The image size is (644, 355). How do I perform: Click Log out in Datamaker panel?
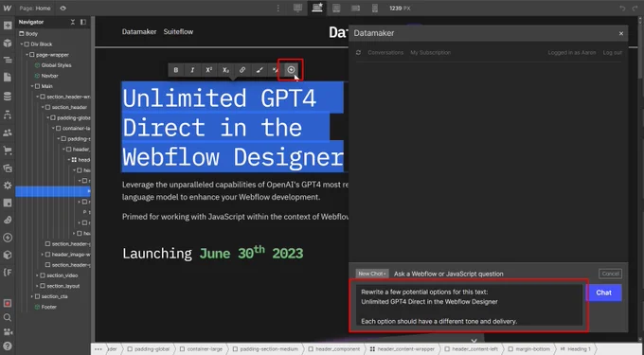pyautogui.click(x=613, y=52)
